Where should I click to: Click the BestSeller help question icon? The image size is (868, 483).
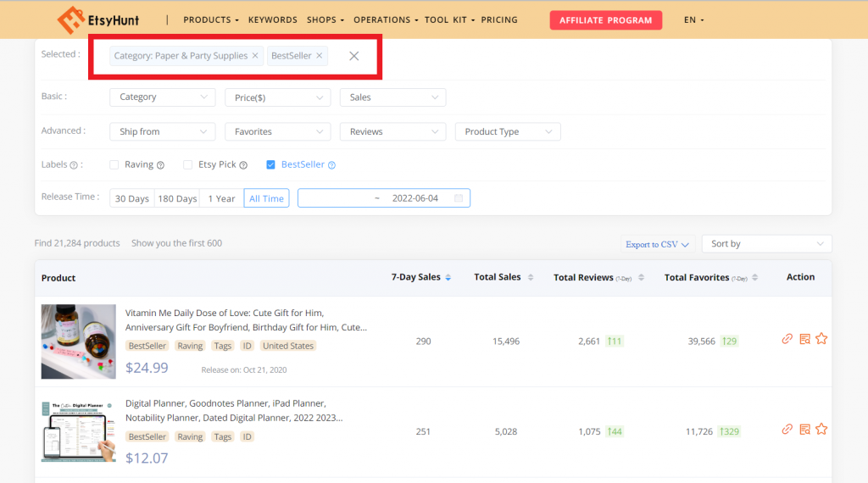click(x=332, y=165)
